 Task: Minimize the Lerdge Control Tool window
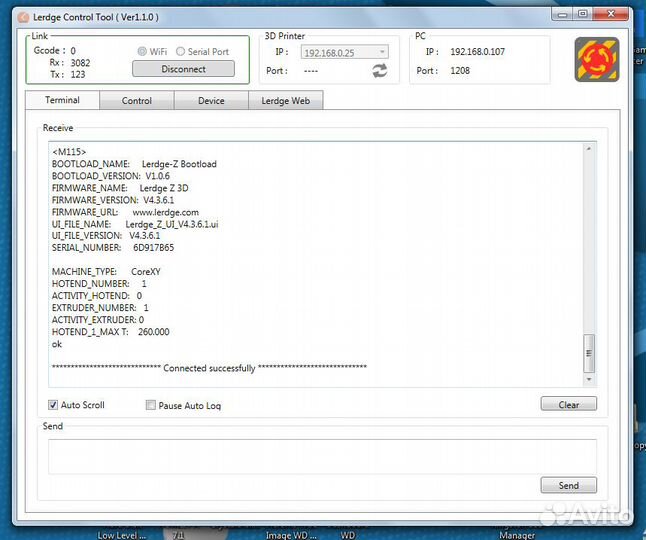click(x=563, y=14)
